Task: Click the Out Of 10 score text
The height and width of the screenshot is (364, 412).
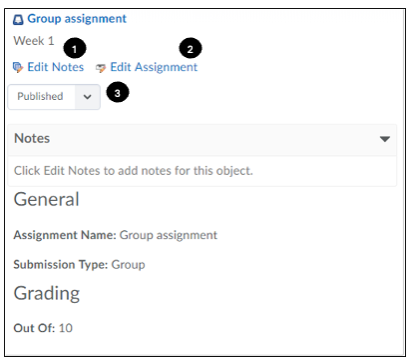Action: [43, 328]
